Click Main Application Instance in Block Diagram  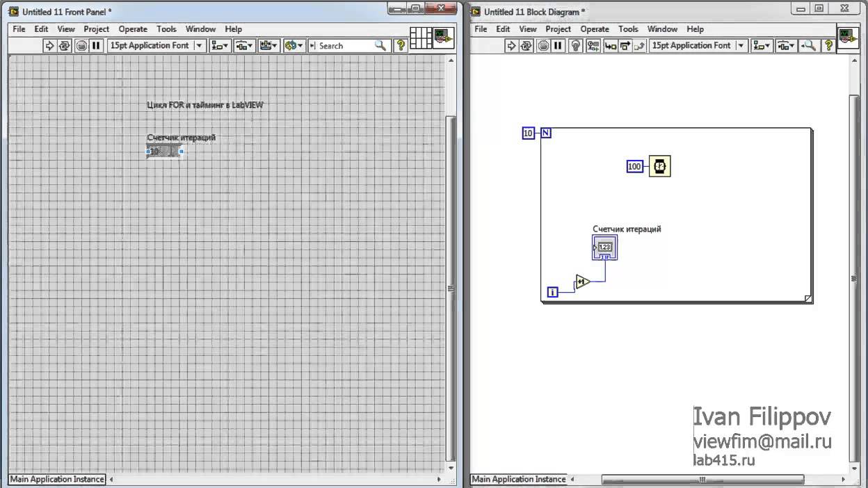pyautogui.click(x=519, y=479)
